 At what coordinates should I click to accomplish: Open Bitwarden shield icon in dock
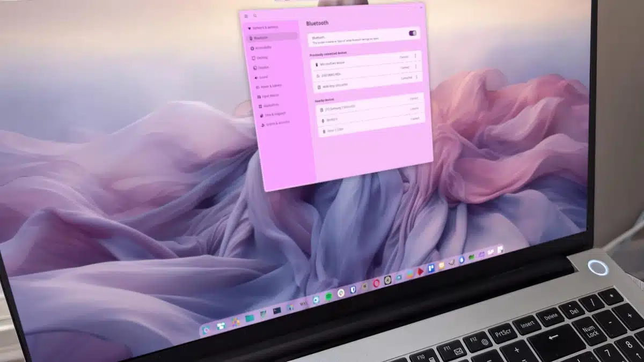[x=353, y=290]
